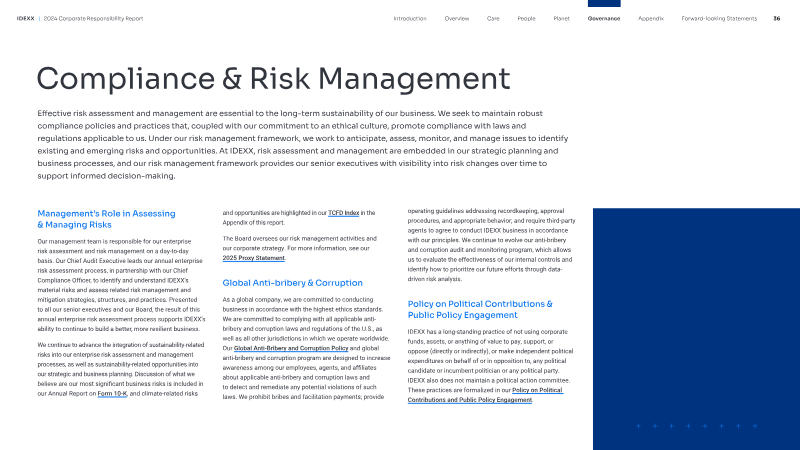This screenshot has height=450, width=800.
Task: Switch to the People section tab
Action: [526, 18]
